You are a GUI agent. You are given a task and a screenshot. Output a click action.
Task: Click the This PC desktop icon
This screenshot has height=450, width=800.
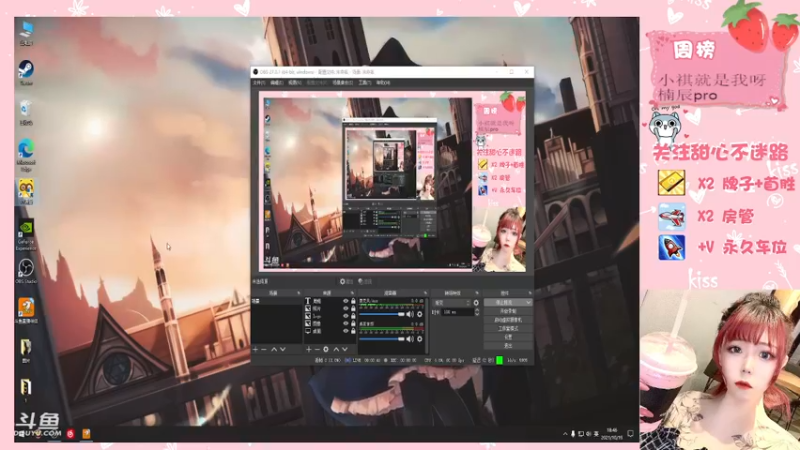coord(26,33)
